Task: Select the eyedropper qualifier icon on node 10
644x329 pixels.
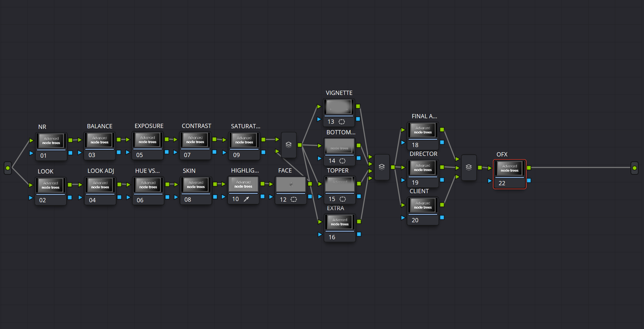Action: 247,199
